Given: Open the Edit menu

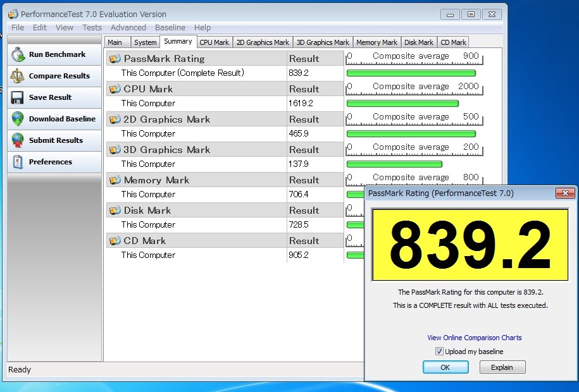Looking at the screenshot, I should 39,28.
